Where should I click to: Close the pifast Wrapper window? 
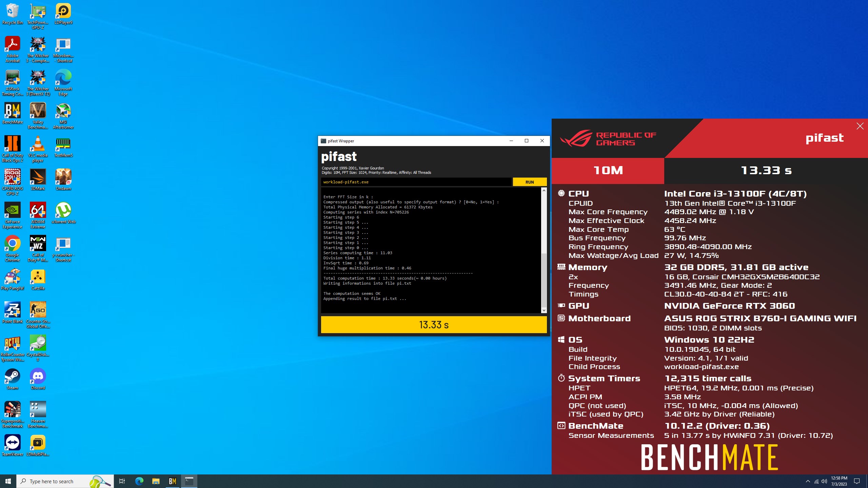[x=542, y=141]
